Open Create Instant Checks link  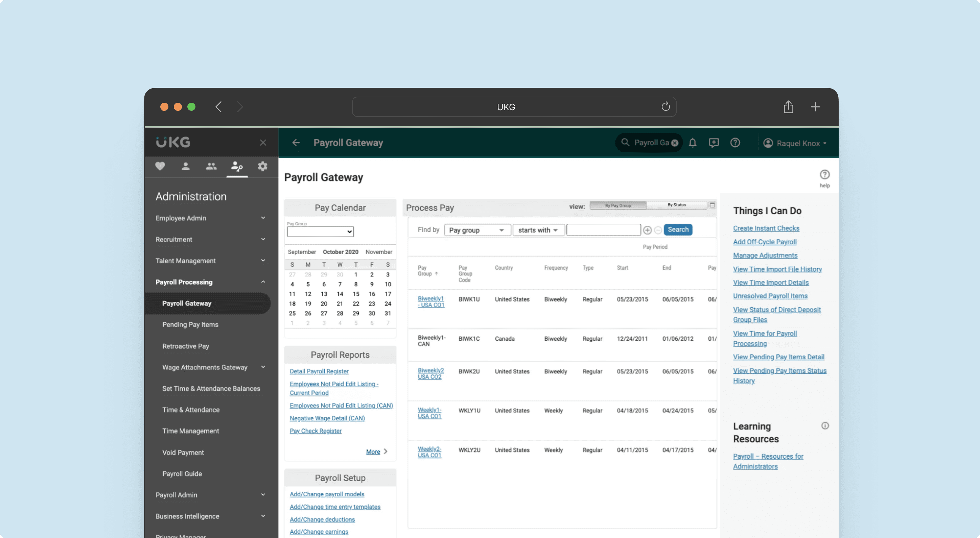(766, 228)
